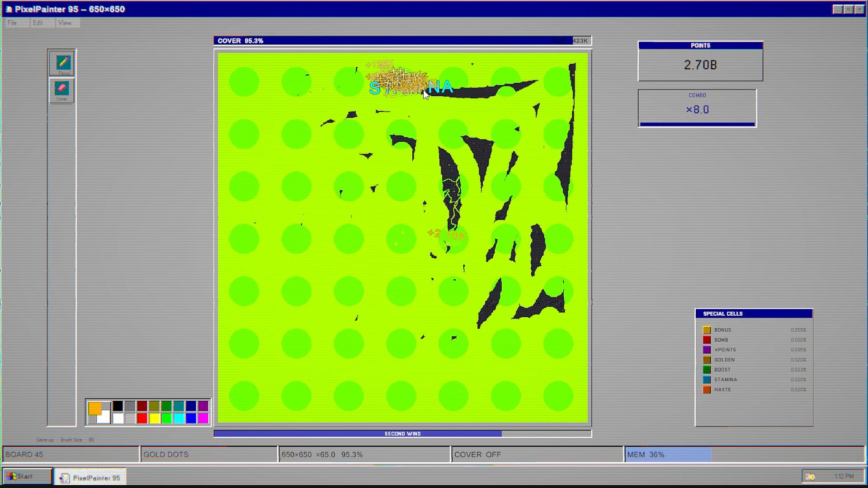Click the COVER OFF status panel
The height and width of the screenshot is (488, 868).
click(537, 455)
